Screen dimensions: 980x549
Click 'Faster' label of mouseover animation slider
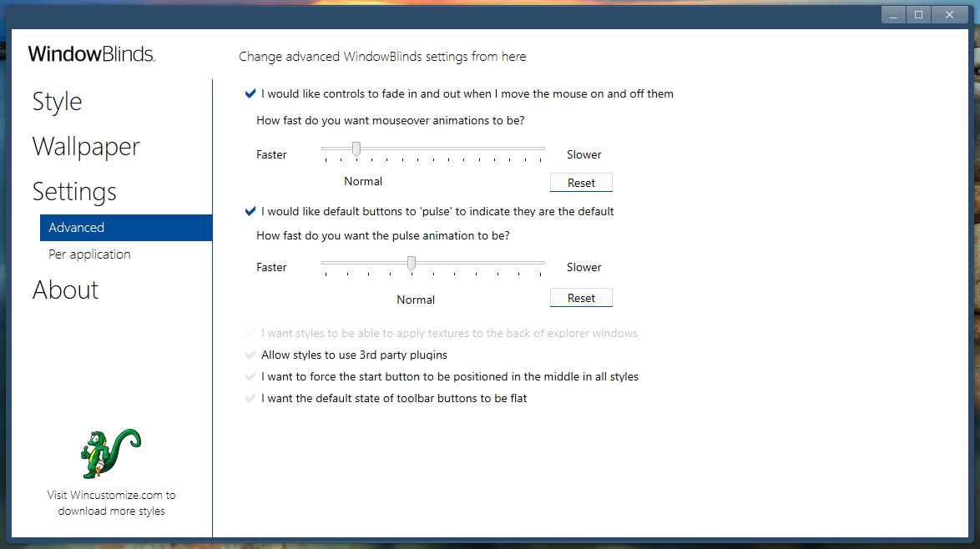click(x=271, y=154)
